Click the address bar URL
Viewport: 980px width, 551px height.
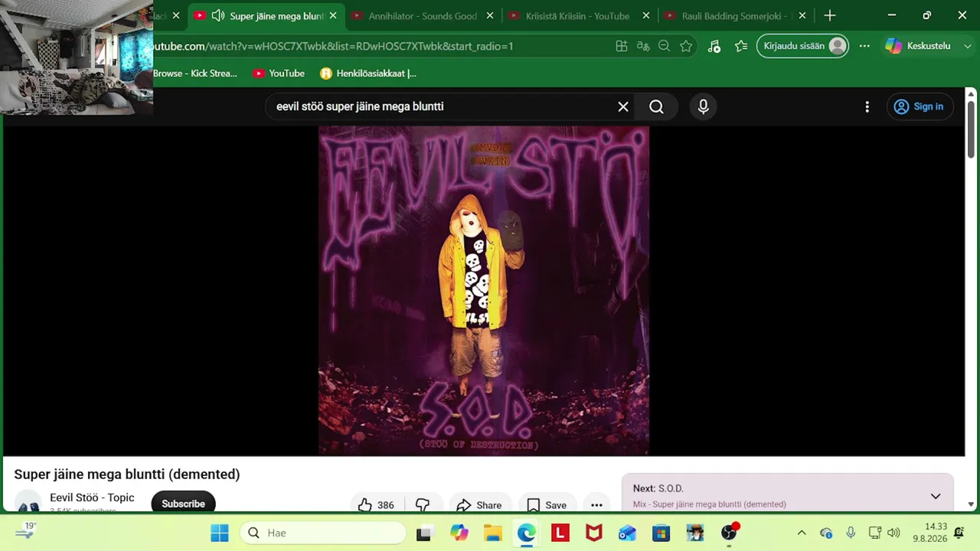333,46
